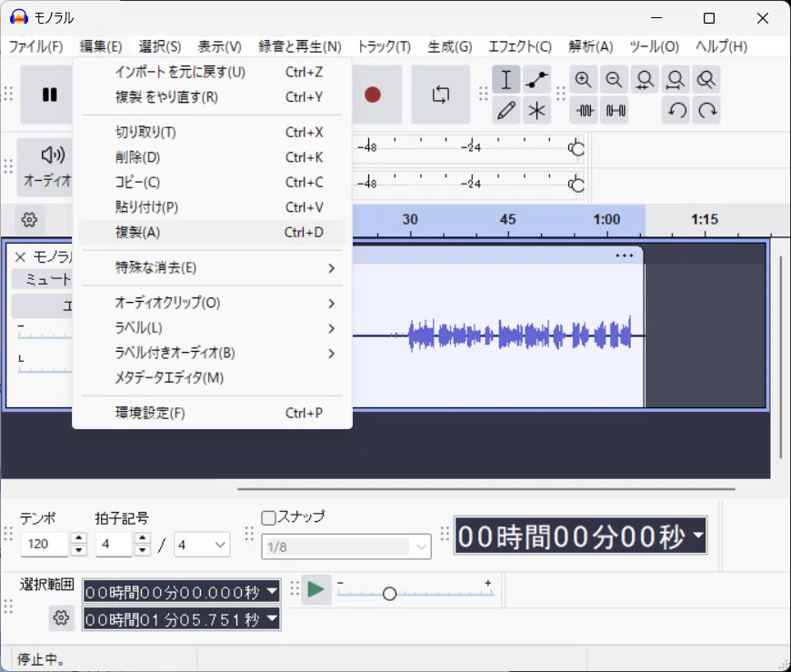Open the トラック(T) menu
Screen dimensions: 791x672
point(384,47)
